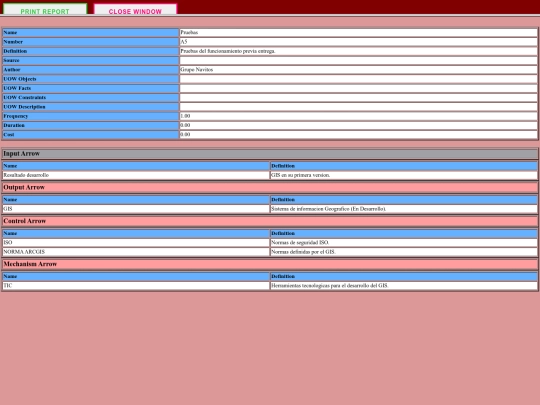Click the 'UOW Objects' row label
The width and height of the screenshot is (540, 405).
pyautogui.click(x=91, y=79)
